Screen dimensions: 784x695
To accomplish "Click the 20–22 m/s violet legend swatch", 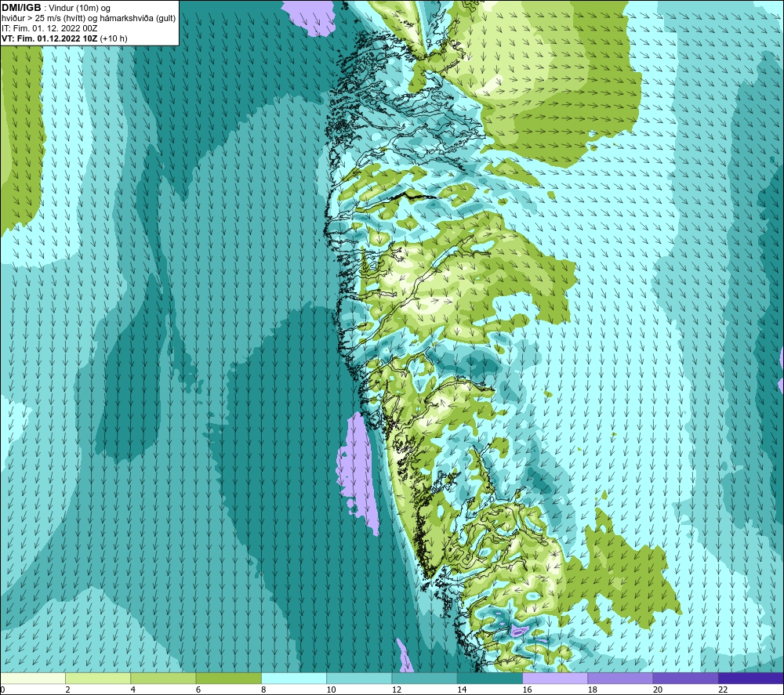I will point(685,678).
